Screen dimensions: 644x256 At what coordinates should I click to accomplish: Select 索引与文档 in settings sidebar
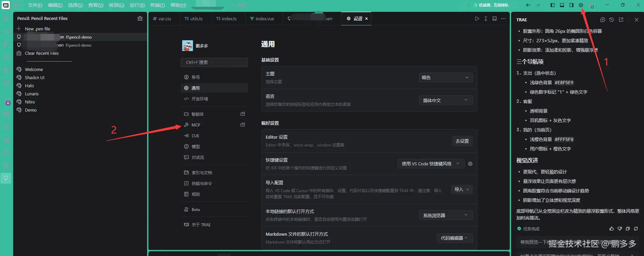(x=214, y=172)
